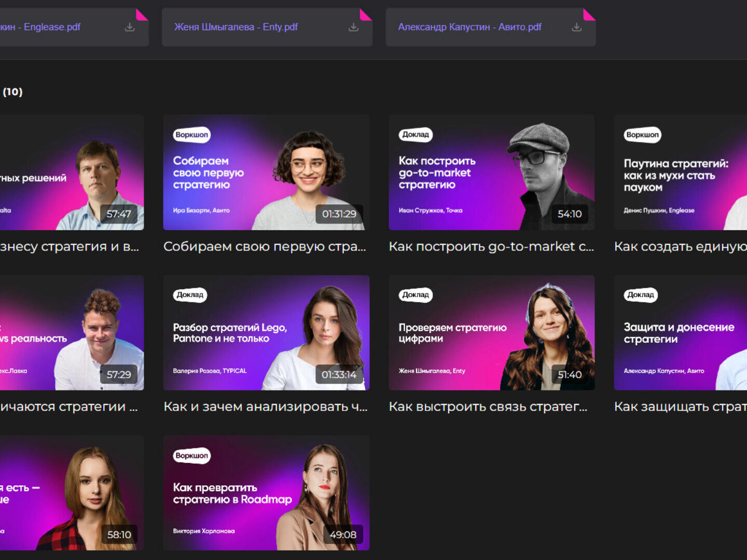The image size is (747, 560).
Task: Download the Englease.pdf file
Action: [130, 27]
